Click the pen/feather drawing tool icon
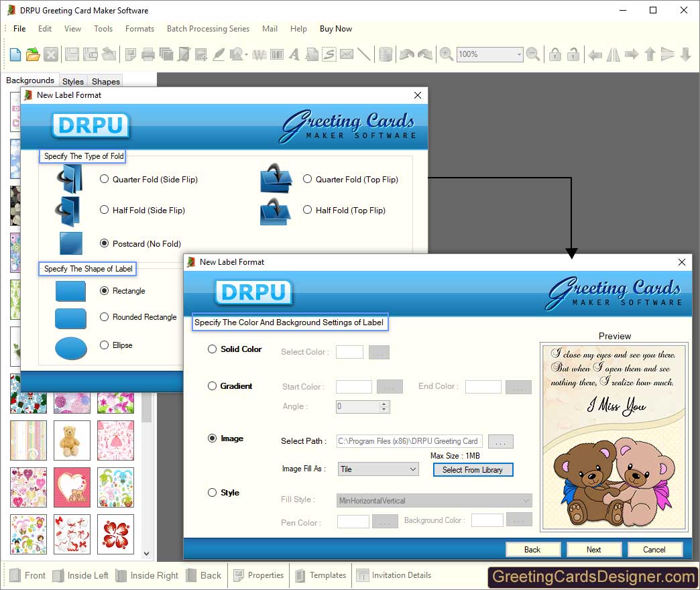The height and width of the screenshot is (590, 700). tap(219, 54)
